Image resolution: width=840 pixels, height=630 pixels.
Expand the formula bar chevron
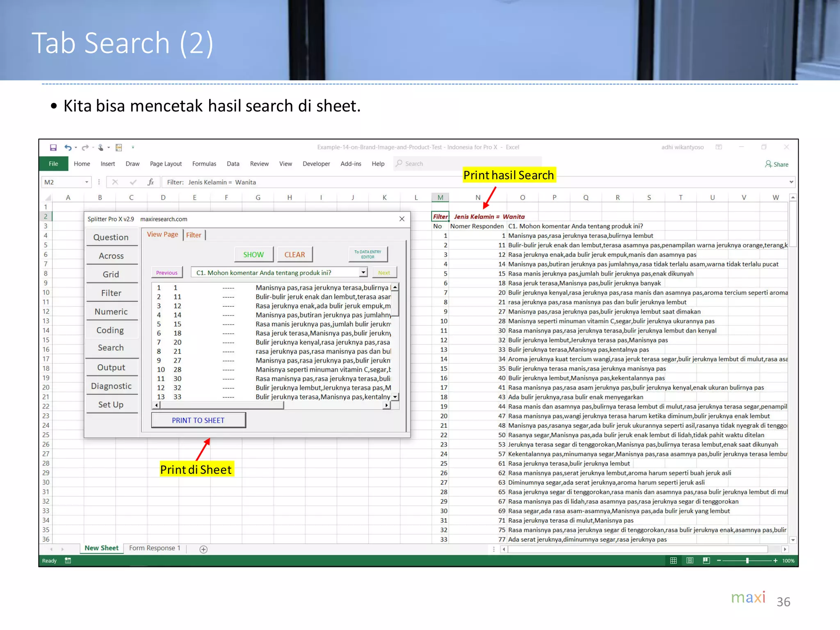(791, 182)
